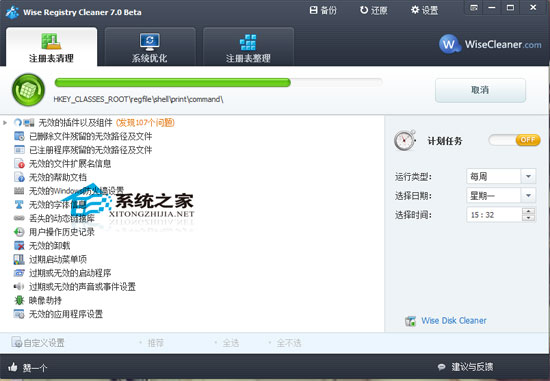Screen dimensions: 550x381
Task: Click the green registry cube scan icon
Action: pos(28,90)
